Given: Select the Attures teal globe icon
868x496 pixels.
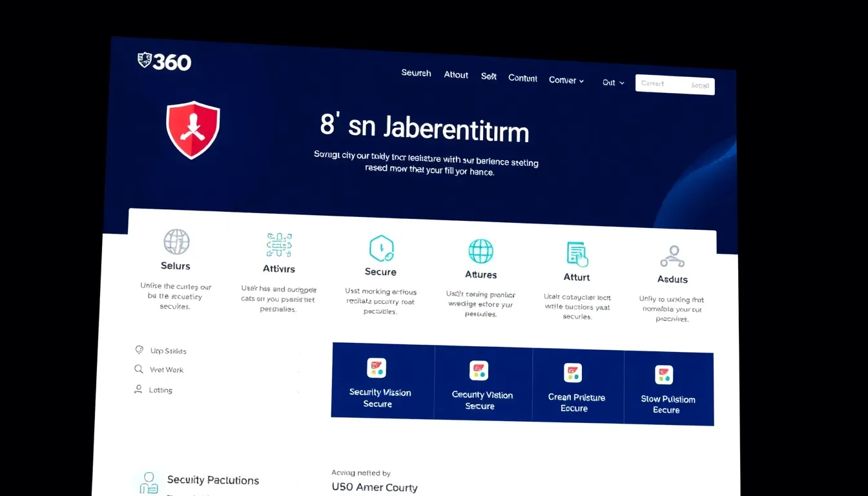Looking at the screenshot, I should (480, 251).
